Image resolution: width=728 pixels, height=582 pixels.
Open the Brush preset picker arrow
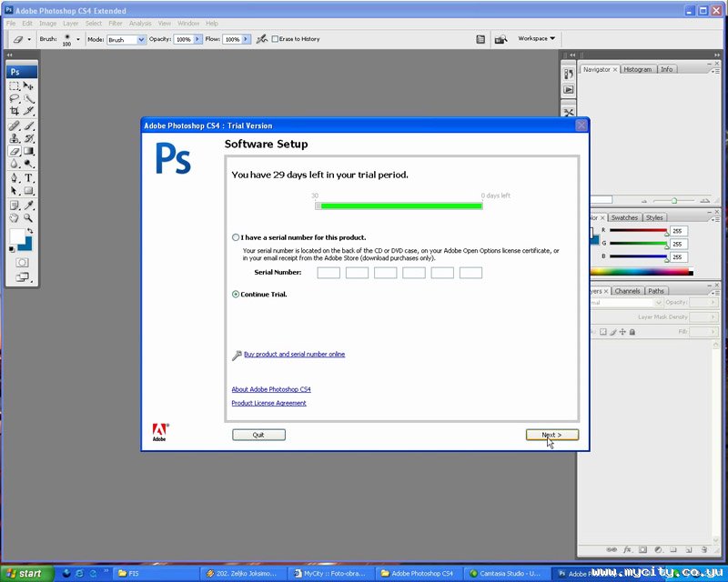pyautogui.click(x=77, y=39)
